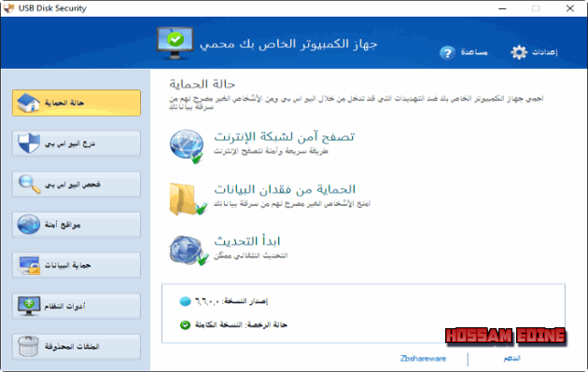The height and width of the screenshot is (372, 588).
Task: Open the Safe Sites (مواقع آمنة) tab
Action: click(x=77, y=225)
